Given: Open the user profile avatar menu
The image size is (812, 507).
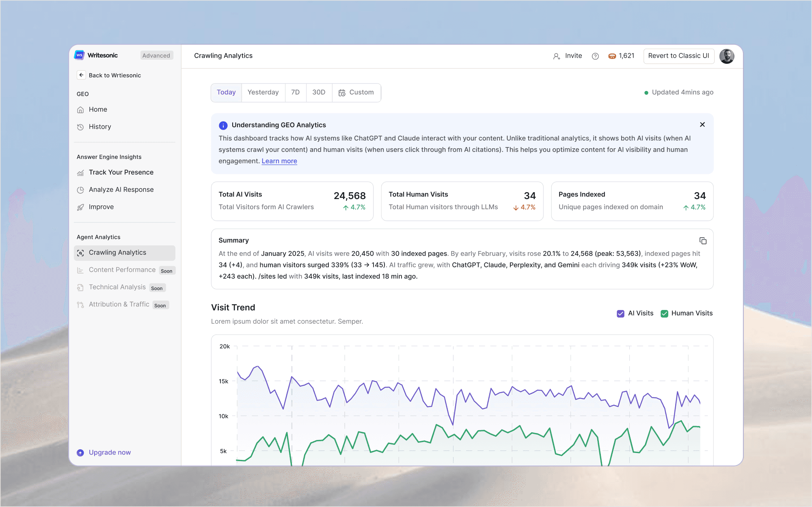Looking at the screenshot, I should click(726, 56).
